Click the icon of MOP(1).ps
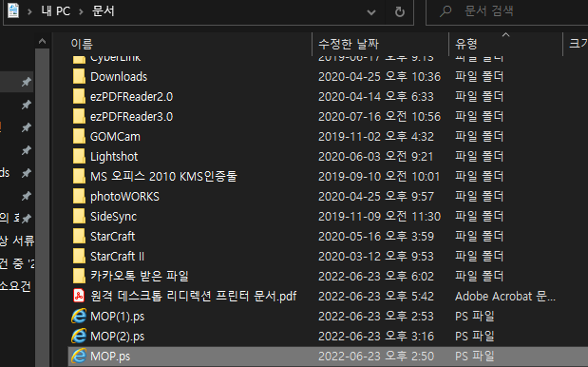Image resolution: width=588 pixels, height=367 pixels. point(79,316)
